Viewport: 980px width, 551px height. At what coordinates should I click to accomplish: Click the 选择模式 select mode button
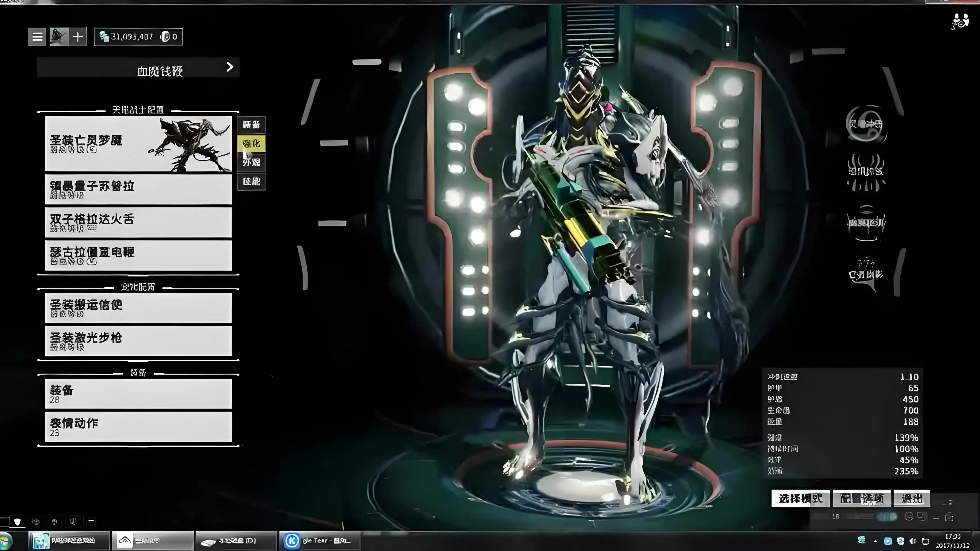(800, 498)
